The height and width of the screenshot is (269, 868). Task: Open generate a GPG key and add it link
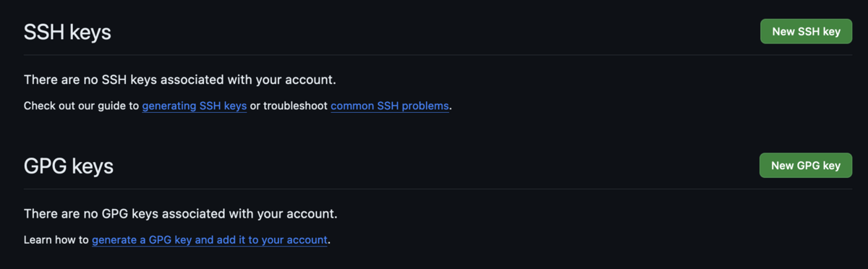[x=210, y=239]
